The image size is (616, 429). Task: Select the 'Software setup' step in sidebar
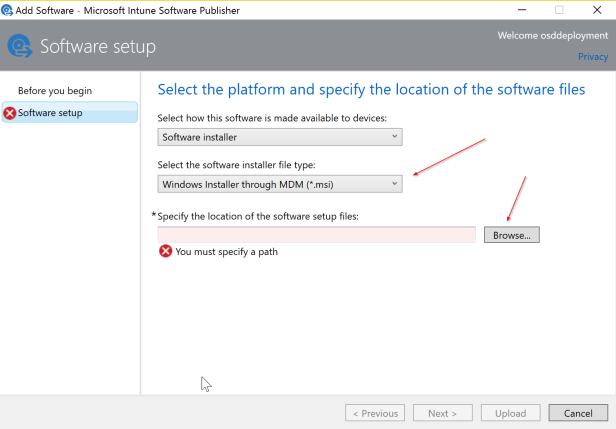(x=70, y=112)
